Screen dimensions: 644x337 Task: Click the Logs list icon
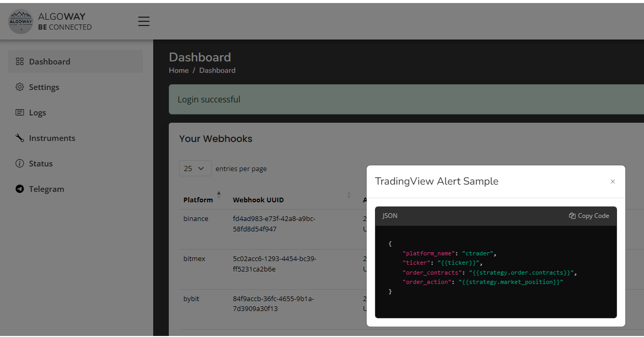click(x=20, y=112)
